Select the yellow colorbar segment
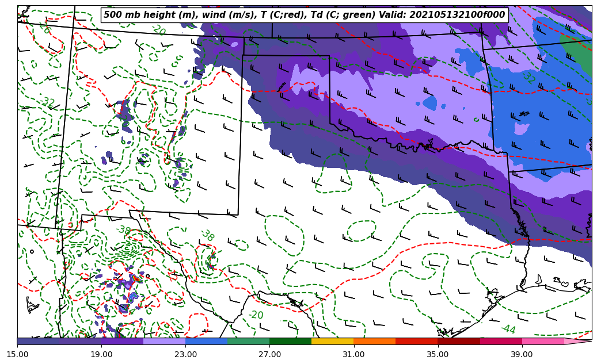The image size is (597, 364). point(333,341)
